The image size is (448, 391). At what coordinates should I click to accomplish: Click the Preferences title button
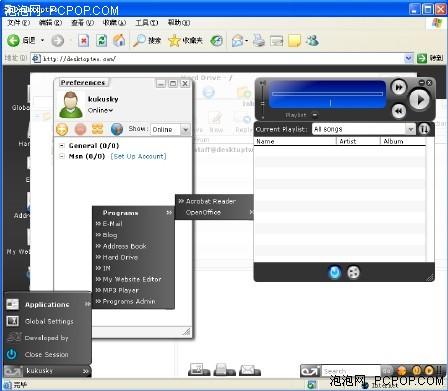pyautogui.click(x=83, y=82)
